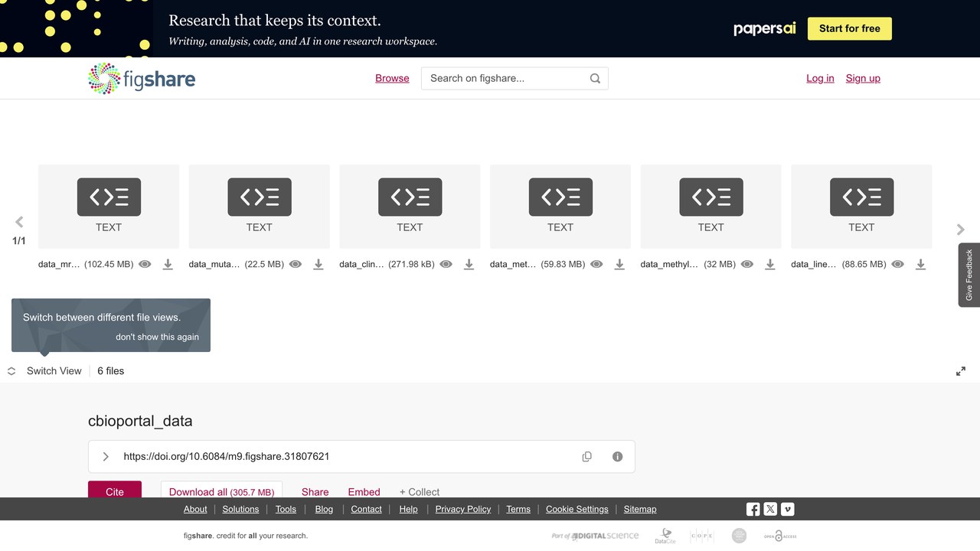Screen dimensions: 980x551
Task: Open the Solutions footer link
Action: point(241,509)
